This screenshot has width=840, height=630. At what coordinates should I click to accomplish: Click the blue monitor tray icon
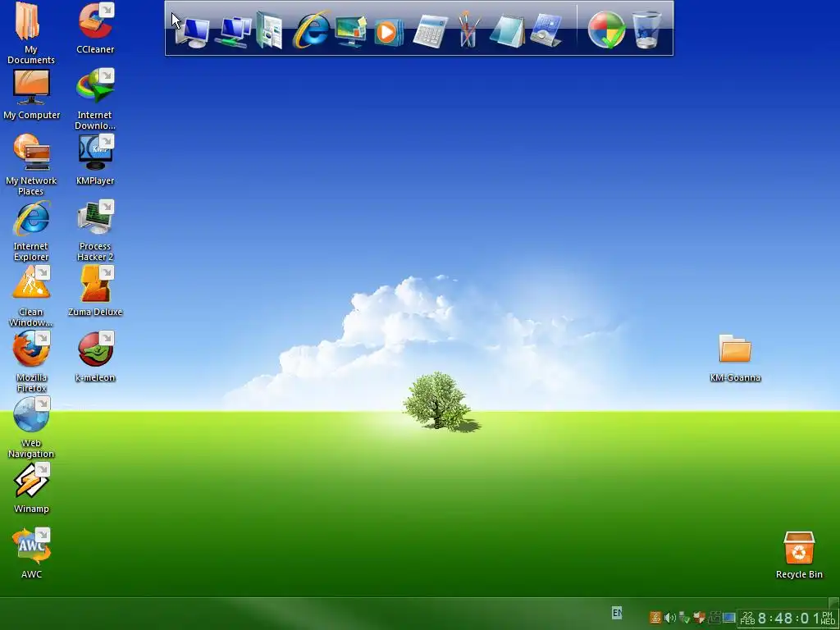[728, 618]
